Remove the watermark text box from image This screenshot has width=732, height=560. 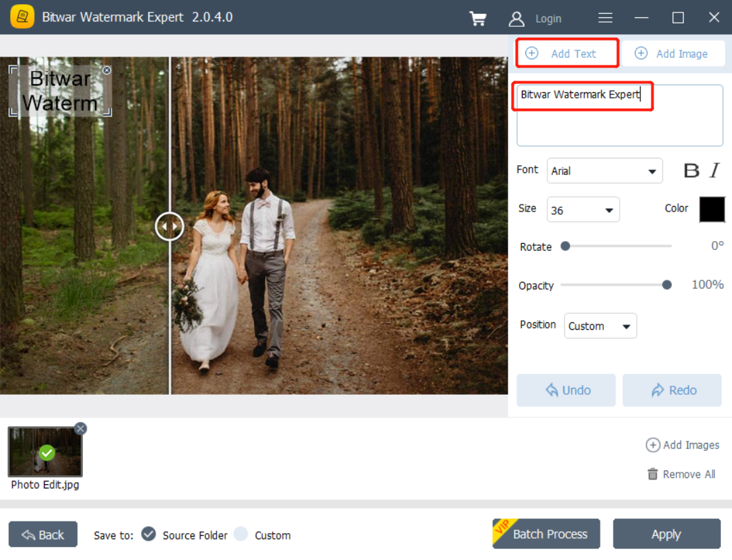tap(107, 70)
